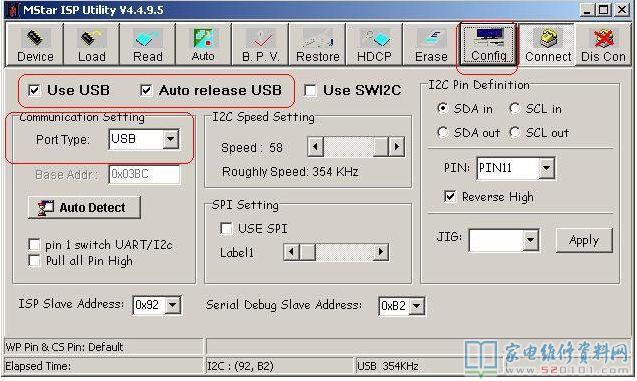Click "I2C : (92, B2)" status entry

(x=240, y=366)
